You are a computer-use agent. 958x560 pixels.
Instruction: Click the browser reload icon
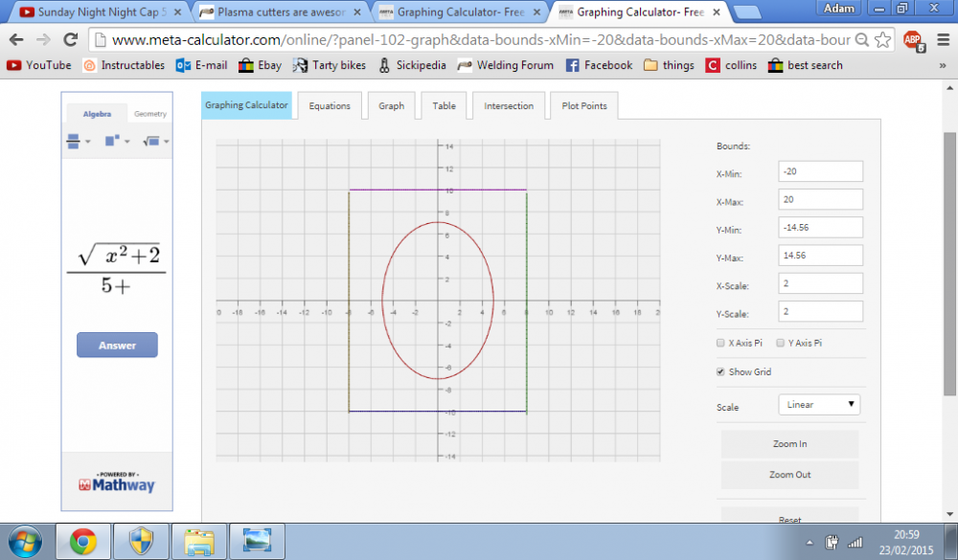[x=70, y=40]
